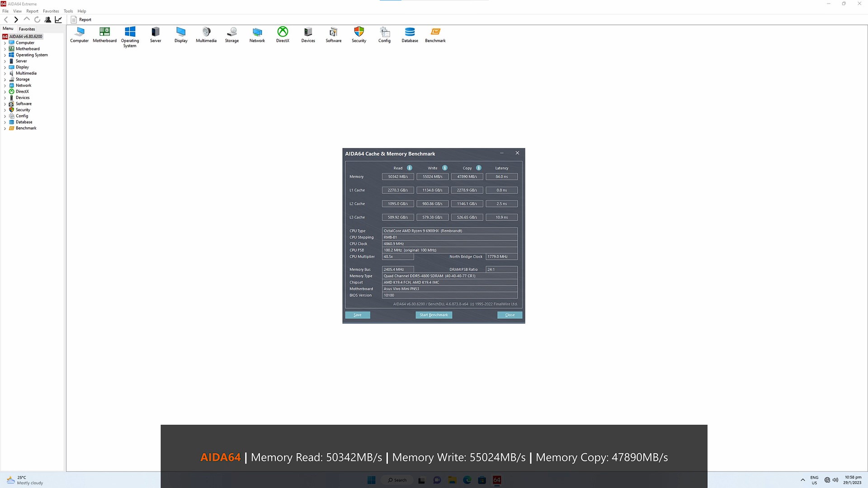Expand the Benchmark tree node
Image resolution: width=868 pixels, height=488 pixels.
click(x=5, y=128)
